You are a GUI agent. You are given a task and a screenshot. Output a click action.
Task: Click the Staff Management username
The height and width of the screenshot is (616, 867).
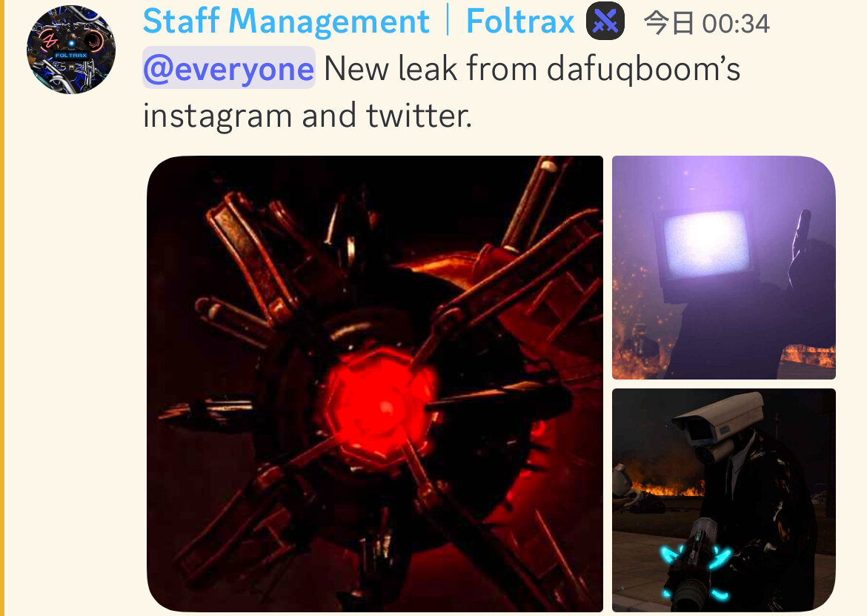(x=286, y=21)
